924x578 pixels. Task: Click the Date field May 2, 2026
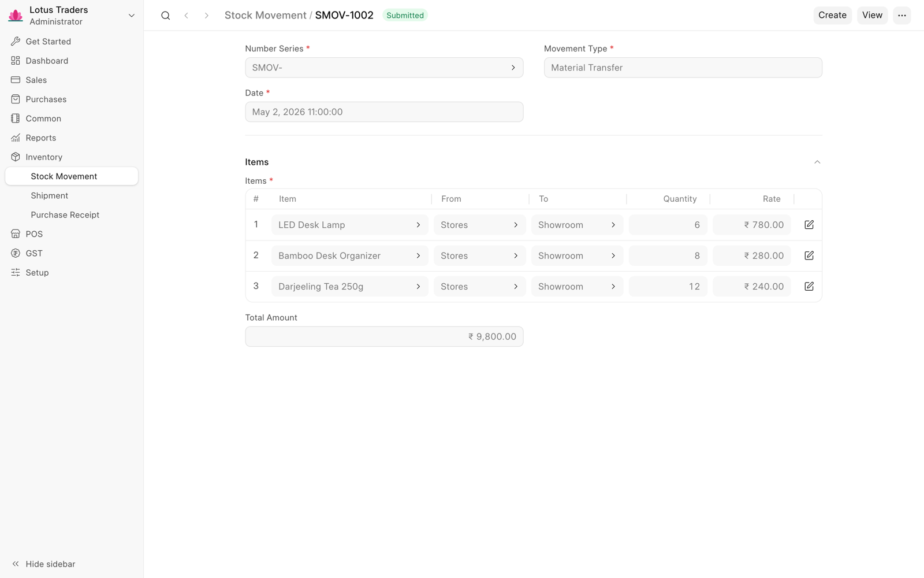pos(384,112)
